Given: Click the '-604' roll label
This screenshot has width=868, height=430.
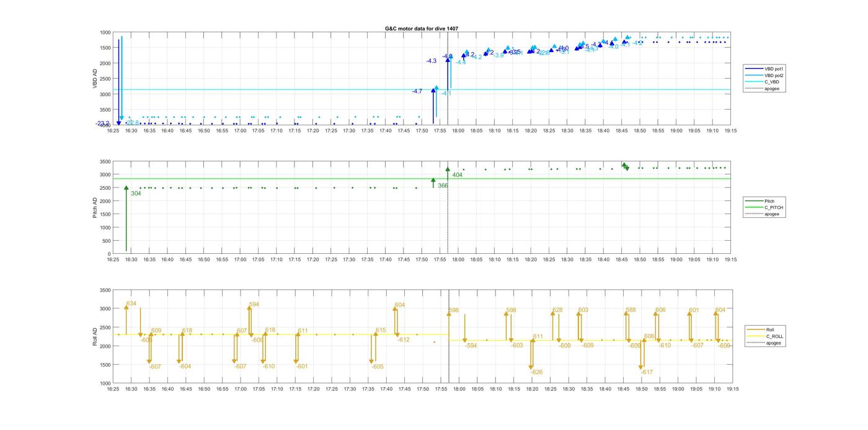Looking at the screenshot, I should (185, 367).
